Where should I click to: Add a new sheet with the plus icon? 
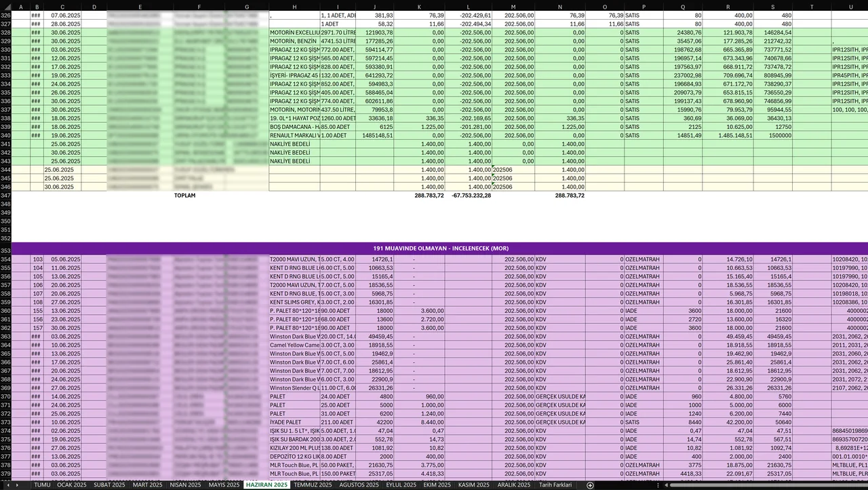590,485
